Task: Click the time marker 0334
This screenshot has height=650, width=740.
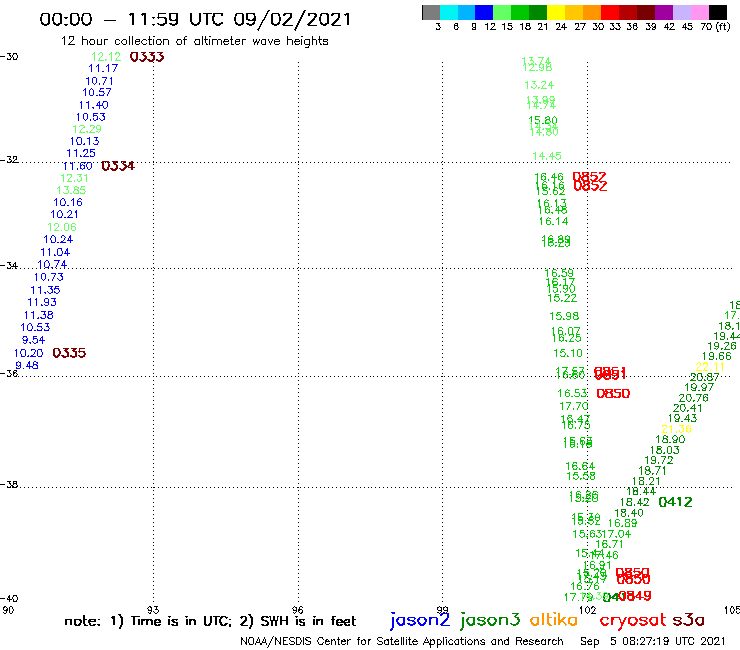Action: [x=118, y=166]
